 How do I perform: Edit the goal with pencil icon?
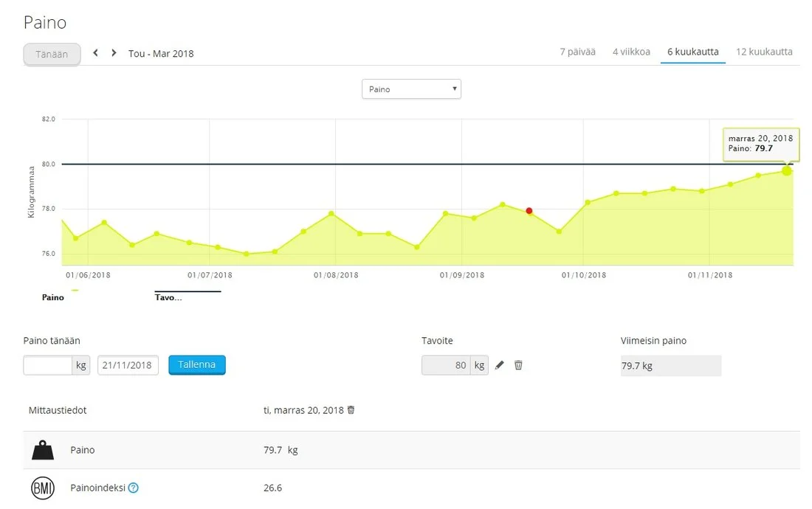(500, 365)
